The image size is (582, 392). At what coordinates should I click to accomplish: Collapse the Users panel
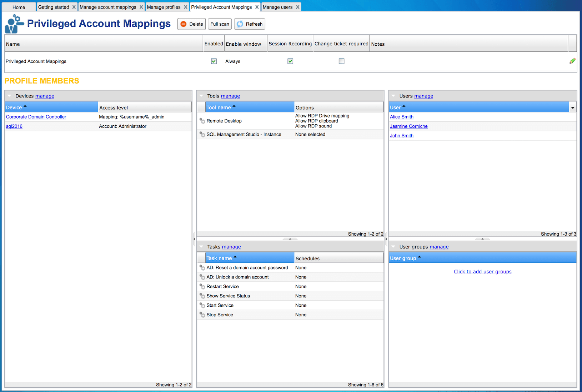click(x=393, y=96)
